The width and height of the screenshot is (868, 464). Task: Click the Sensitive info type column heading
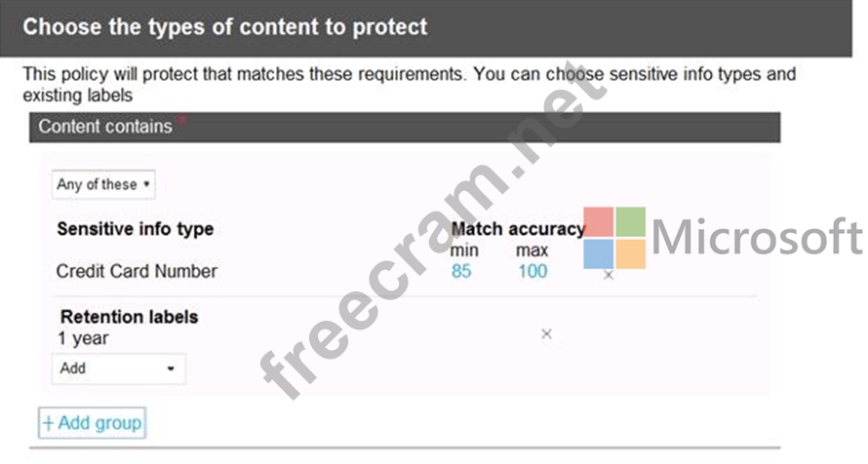[135, 229]
